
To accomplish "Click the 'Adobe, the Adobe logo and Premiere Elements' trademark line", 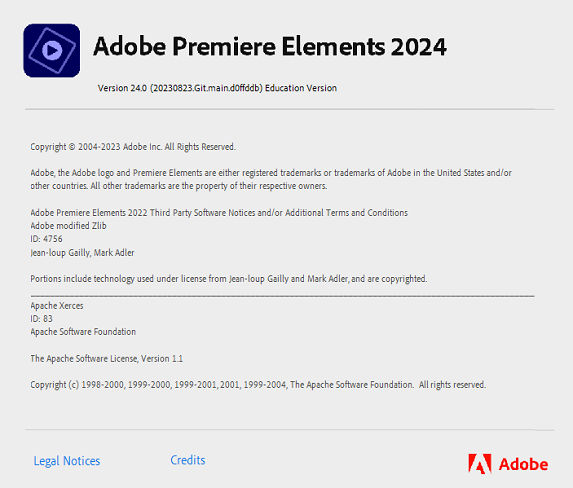I will (271, 173).
